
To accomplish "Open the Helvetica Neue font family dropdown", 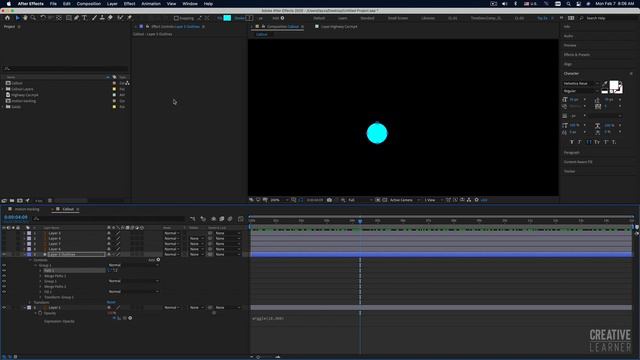I will pyautogui.click(x=581, y=83).
